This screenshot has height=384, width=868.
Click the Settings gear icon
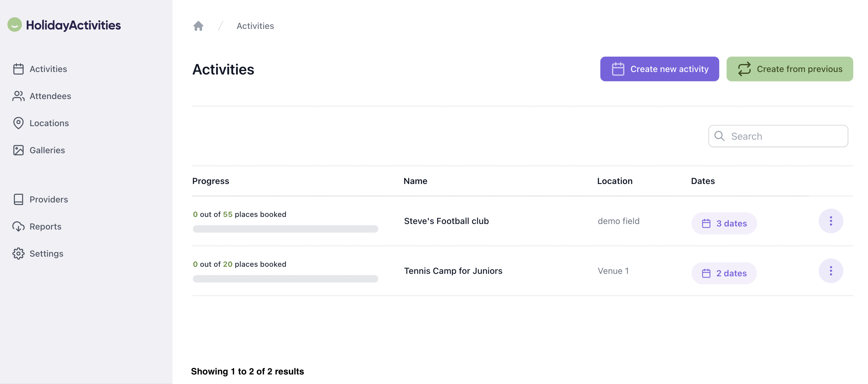(x=18, y=254)
